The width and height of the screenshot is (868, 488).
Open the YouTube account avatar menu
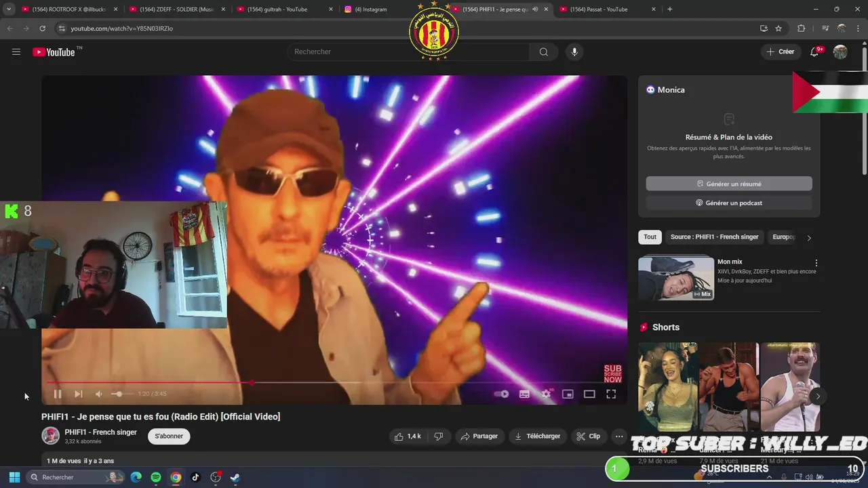[x=840, y=52]
